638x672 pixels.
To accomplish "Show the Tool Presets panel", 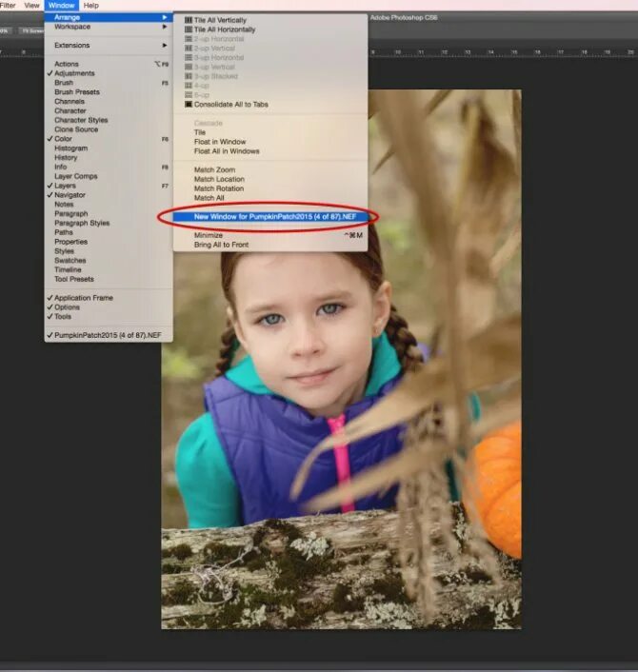I will click(x=109, y=279).
